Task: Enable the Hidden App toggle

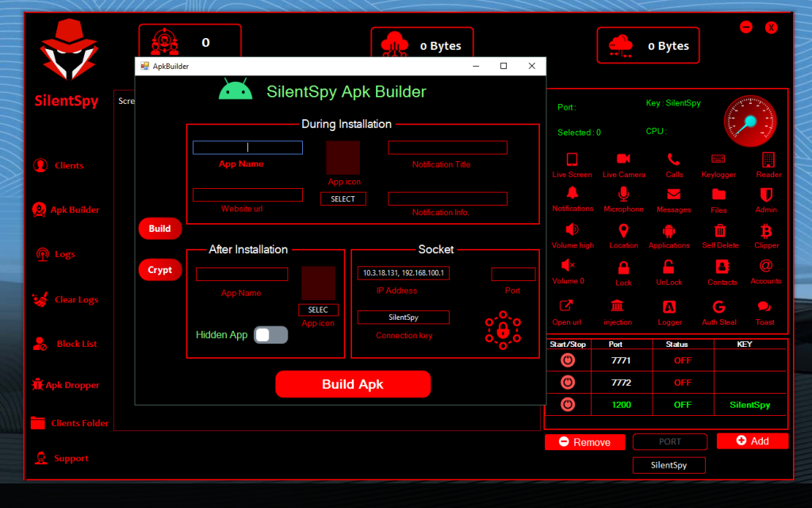Action: coord(270,335)
